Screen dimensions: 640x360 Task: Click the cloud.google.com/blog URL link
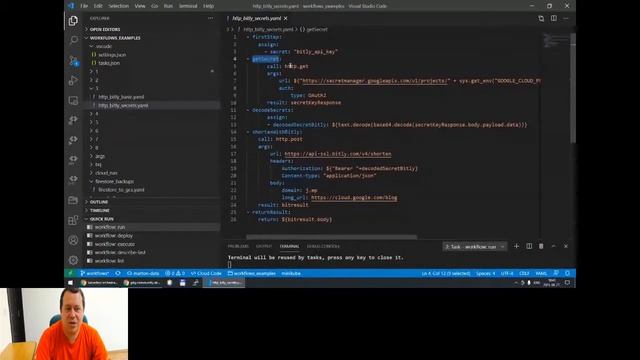[x=354, y=198]
